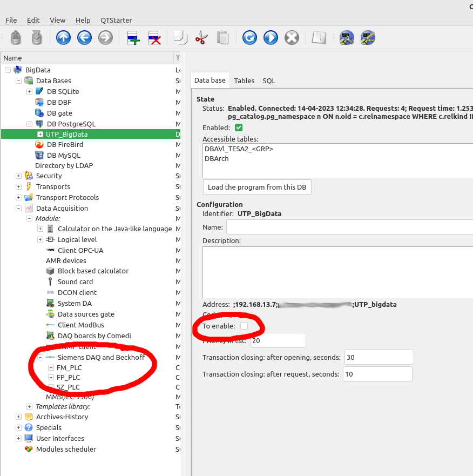Tick the 'To enable' checkbox

(x=244, y=326)
